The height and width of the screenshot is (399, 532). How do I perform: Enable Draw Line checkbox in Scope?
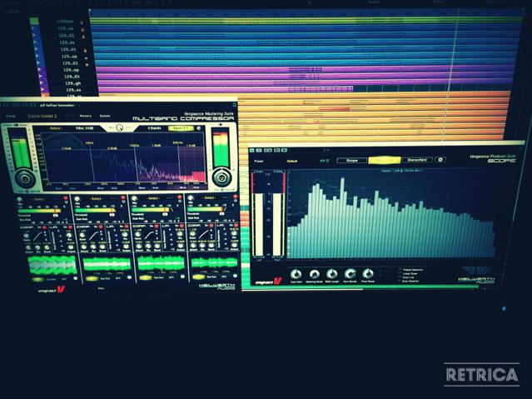[x=400, y=277]
